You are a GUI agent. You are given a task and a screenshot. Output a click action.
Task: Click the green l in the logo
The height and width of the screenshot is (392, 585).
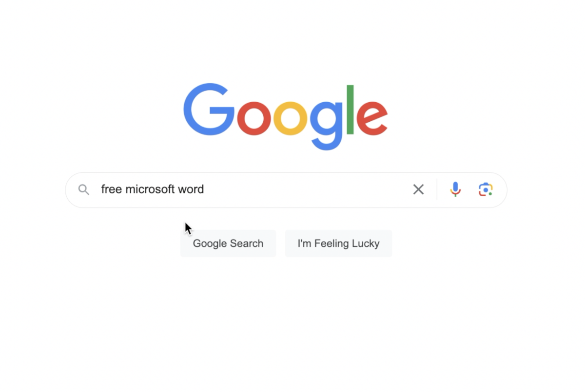pyautogui.click(x=350, y=110)
